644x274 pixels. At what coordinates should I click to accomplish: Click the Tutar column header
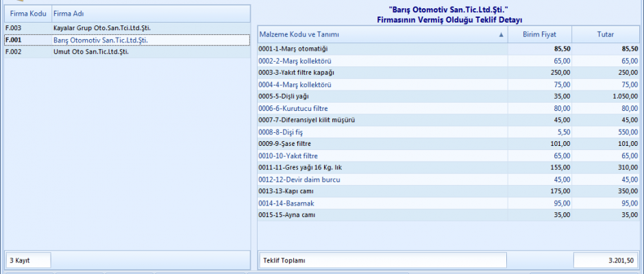click(x=604, y=34)
